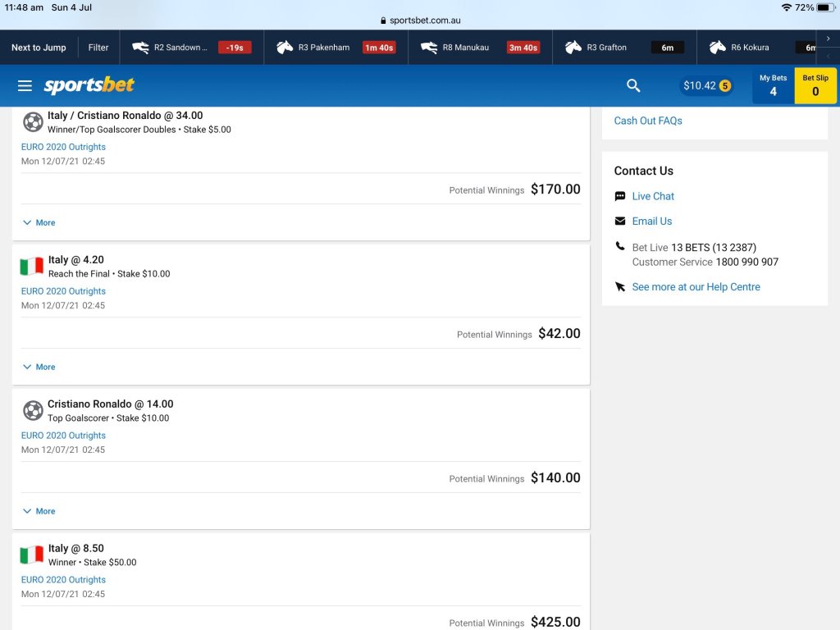Expand More on Cristiano Ronaldo Top Goalscorer bet
840x630 pixels.
tap(39, 511)
